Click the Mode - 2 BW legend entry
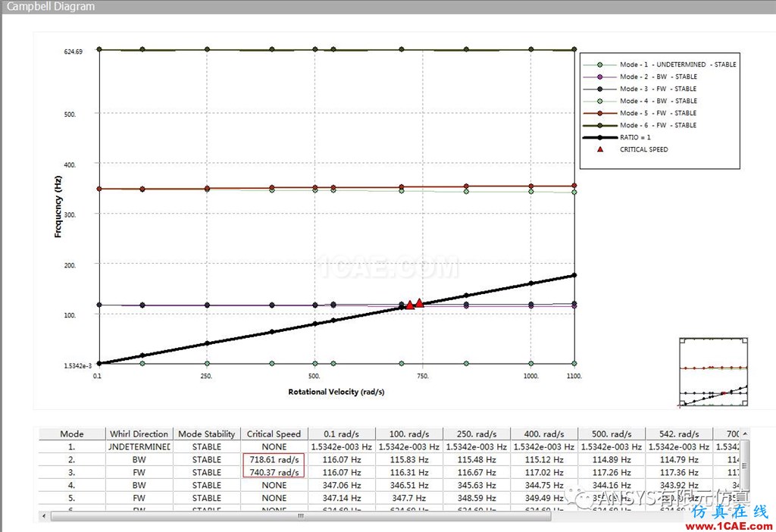This screenshot has height=532, width=776. [640, 77]
